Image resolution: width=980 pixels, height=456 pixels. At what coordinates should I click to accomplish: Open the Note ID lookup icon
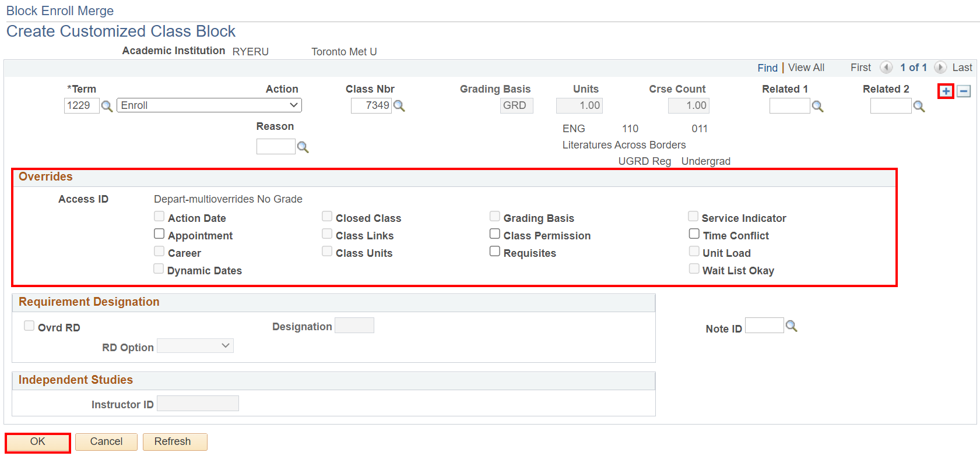point(791,326)
